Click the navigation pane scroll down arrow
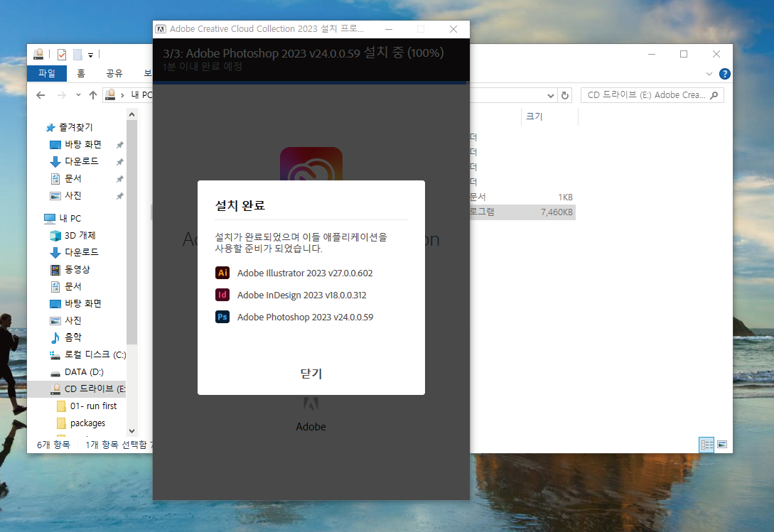The image size is (774, 532). coord(131,431)
